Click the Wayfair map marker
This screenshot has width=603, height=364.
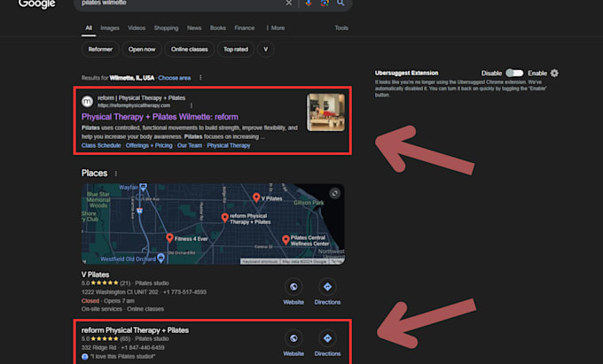143,188
